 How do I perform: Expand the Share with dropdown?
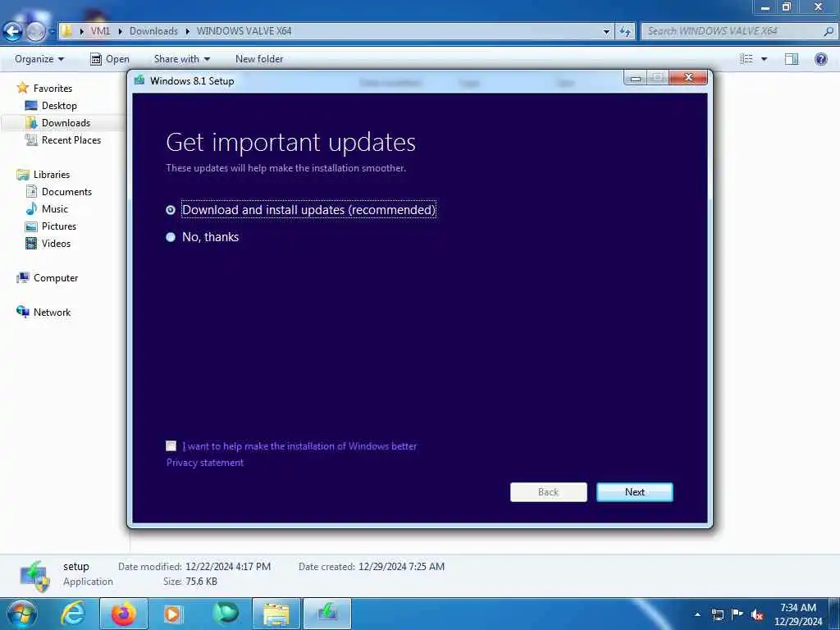click(181, 59)
